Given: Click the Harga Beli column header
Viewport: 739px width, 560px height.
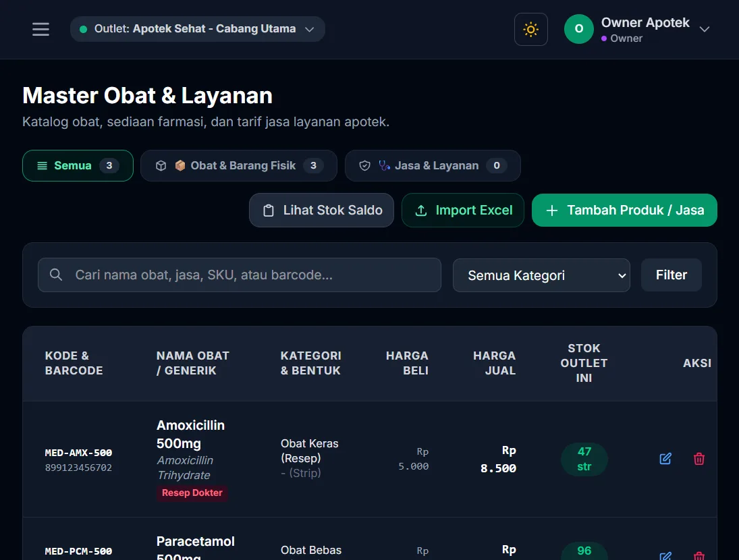Looking at the screenshot, I should click(x=407, y=363).
